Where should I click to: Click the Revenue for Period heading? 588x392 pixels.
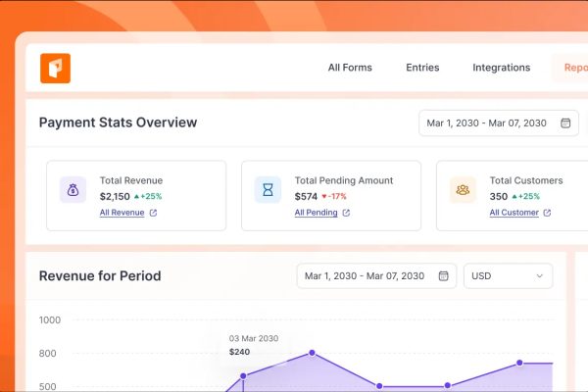[100, 276]
